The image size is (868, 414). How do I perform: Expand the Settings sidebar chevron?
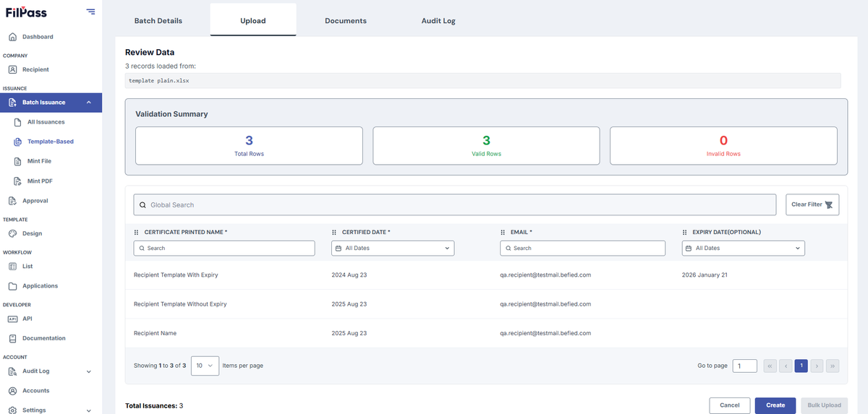[88, 410]
